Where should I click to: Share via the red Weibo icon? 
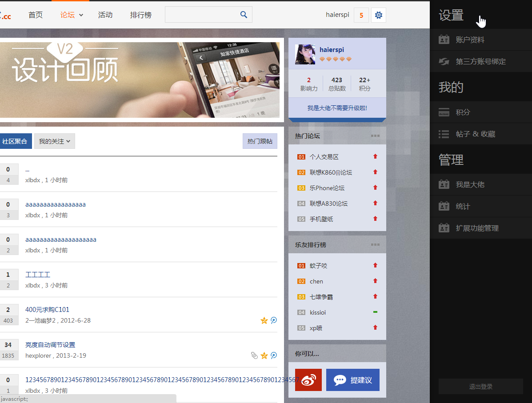tap(308, 380)
